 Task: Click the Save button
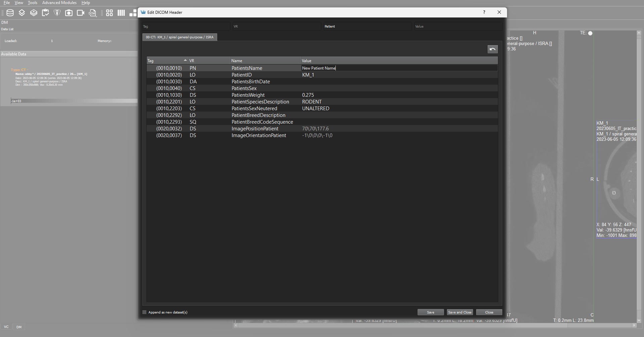coord(430,312)
